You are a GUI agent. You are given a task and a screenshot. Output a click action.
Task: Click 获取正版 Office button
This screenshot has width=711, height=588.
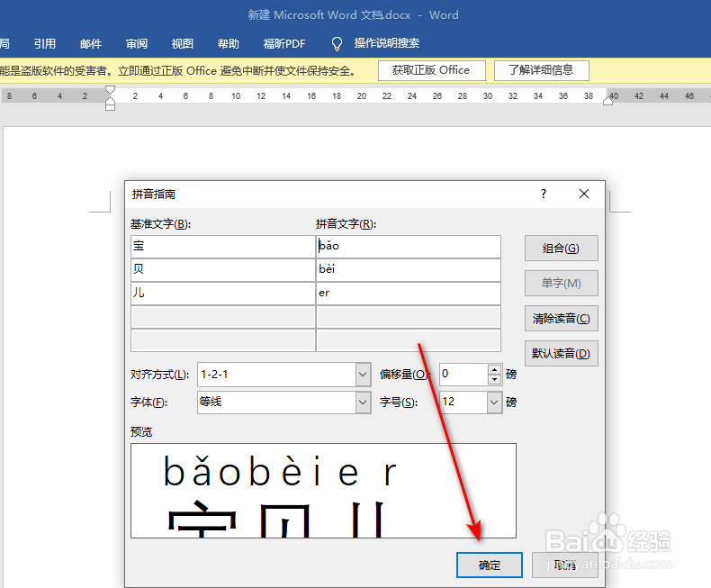[432, 70]
